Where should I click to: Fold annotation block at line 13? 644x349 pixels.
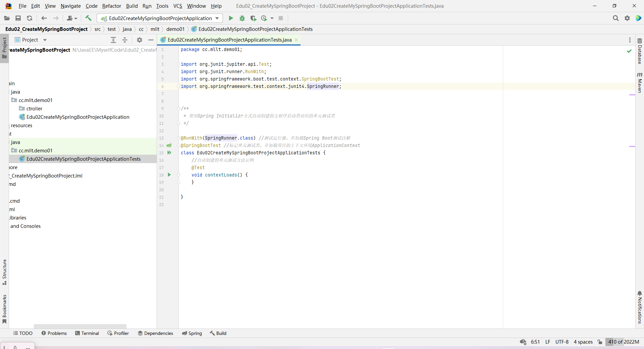pyautogui.click(x=178, y=138)
